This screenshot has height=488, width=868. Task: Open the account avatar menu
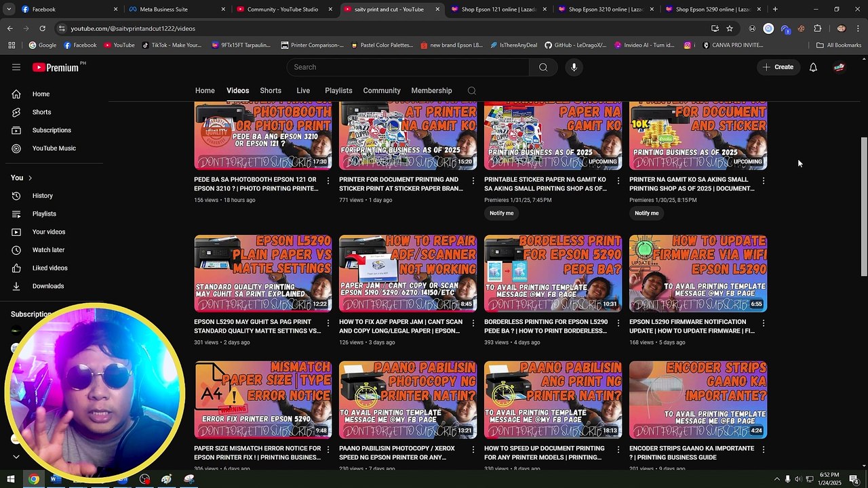tap(840, 67)
